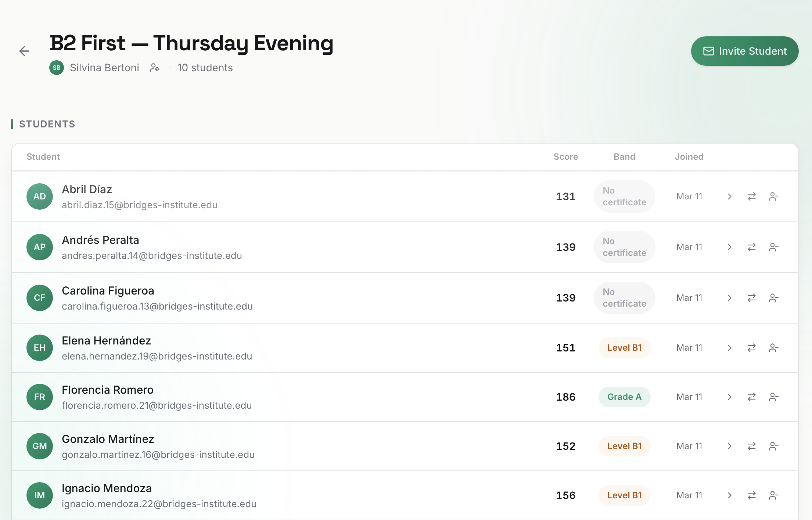
Task: Select Florencia Romero's Grade A badge
Action: [624, 397]
